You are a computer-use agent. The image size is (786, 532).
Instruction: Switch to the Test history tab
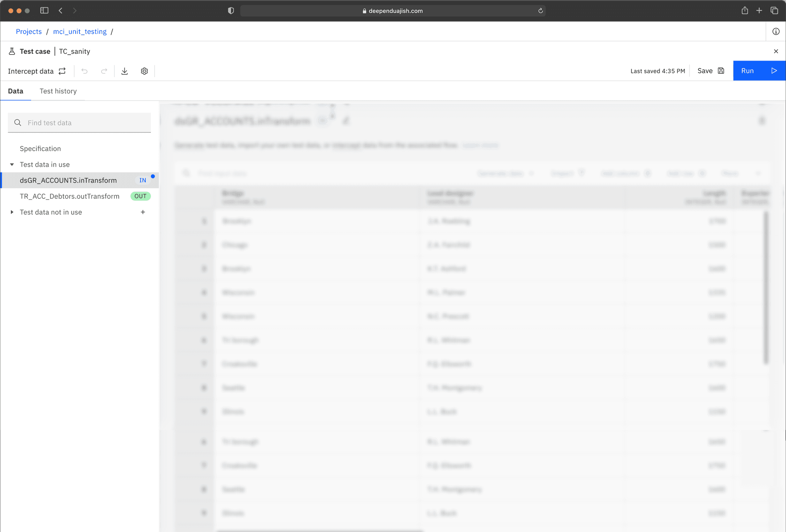pos(58,91)
